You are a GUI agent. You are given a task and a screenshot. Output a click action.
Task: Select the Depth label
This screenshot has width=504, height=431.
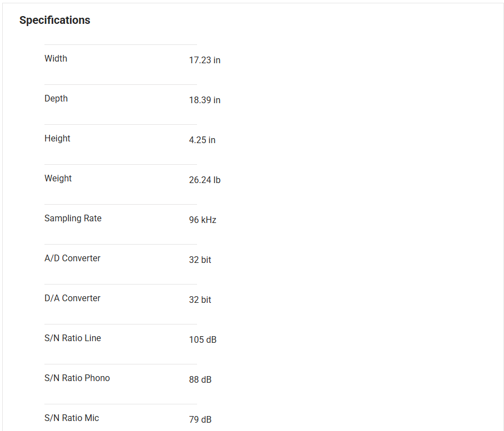[x=56, y=98]
